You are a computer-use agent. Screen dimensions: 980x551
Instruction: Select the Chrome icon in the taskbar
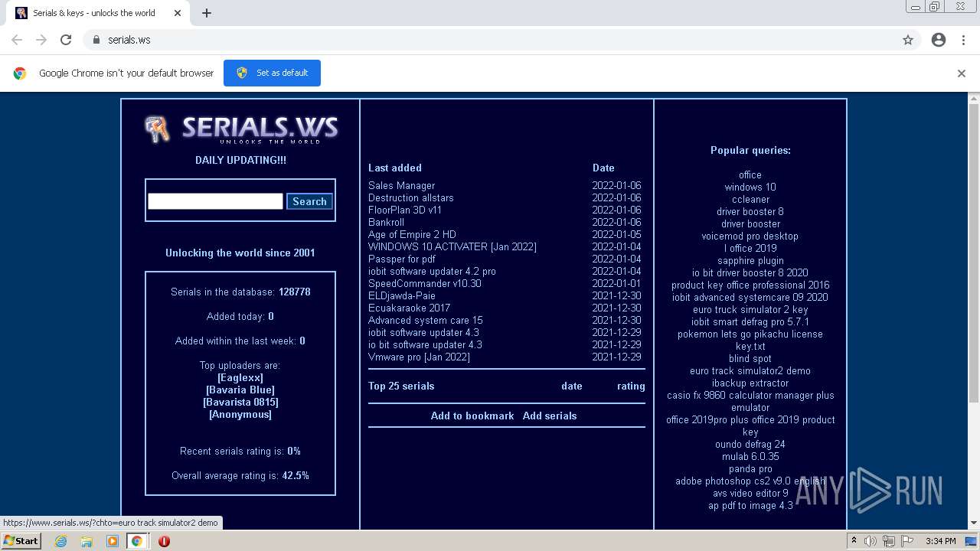tap(137, 541)
